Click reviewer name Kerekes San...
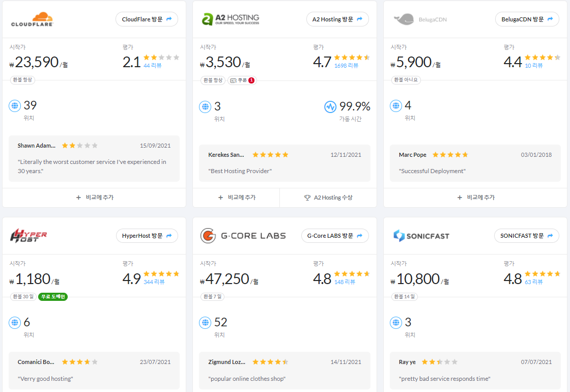Screen dimensions: 570x392 coord(226,155)
